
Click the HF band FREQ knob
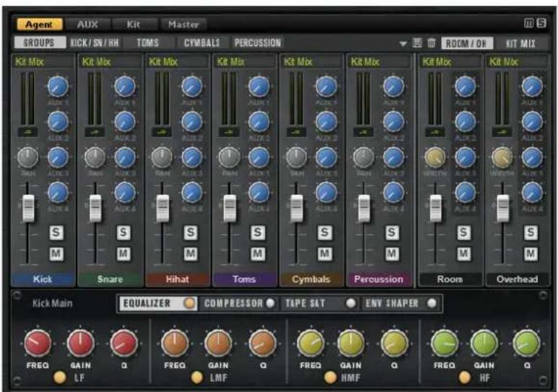tap(444, 343)
